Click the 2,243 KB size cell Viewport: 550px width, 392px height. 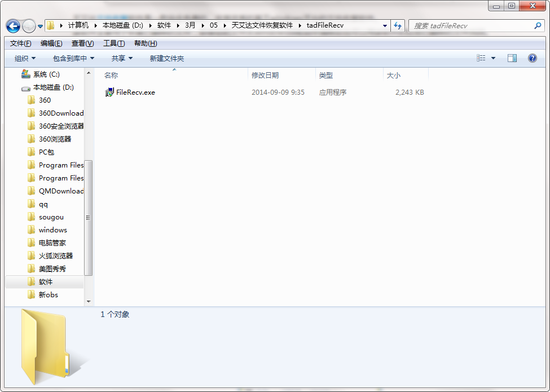(410, 92)
